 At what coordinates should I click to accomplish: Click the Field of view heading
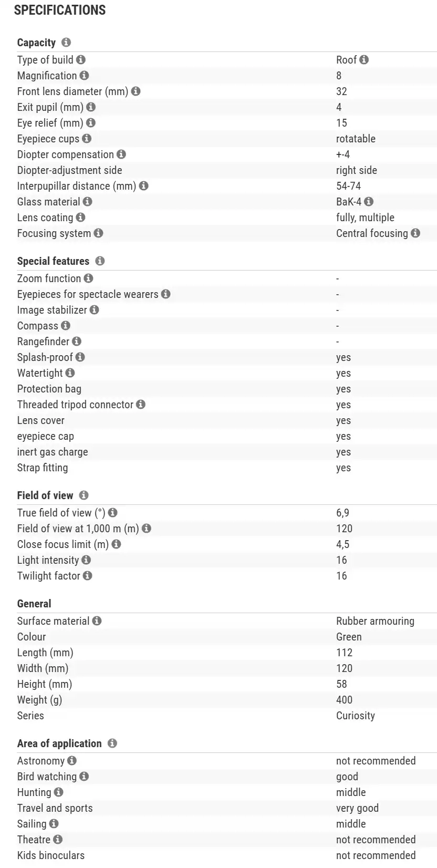point(45,495)
